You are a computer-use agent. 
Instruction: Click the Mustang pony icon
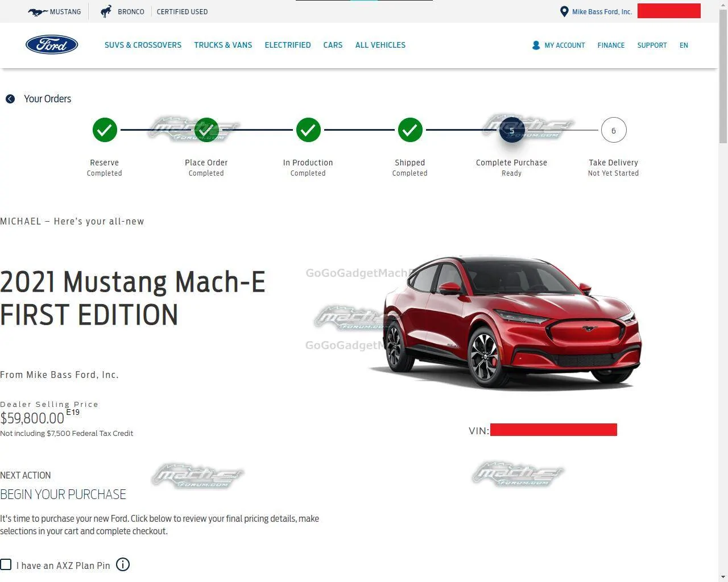click(38, 11)
